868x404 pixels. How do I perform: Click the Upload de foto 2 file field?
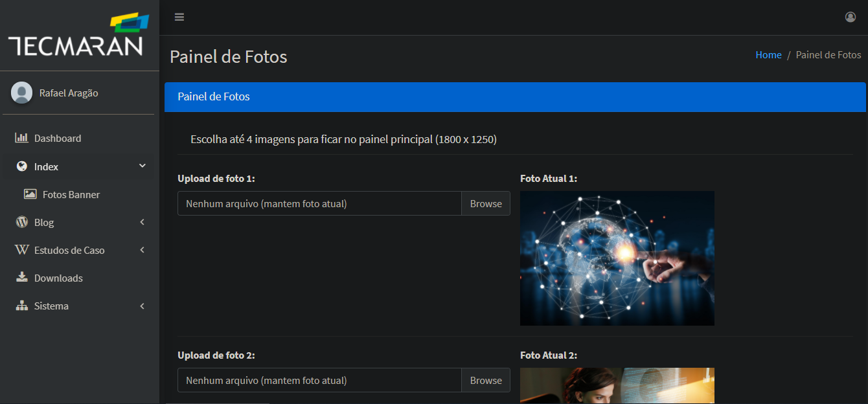[x=319, y=380]
